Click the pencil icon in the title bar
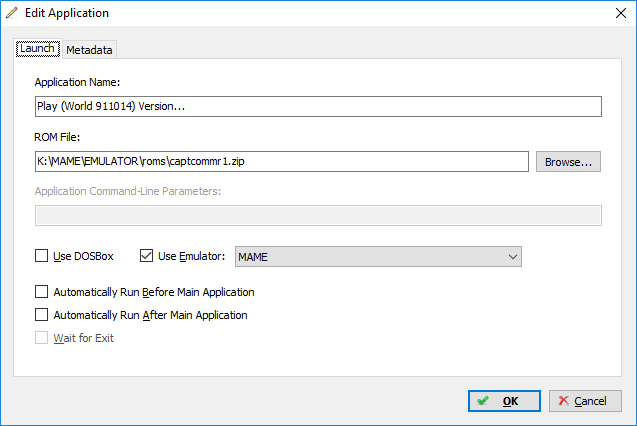 12,13
